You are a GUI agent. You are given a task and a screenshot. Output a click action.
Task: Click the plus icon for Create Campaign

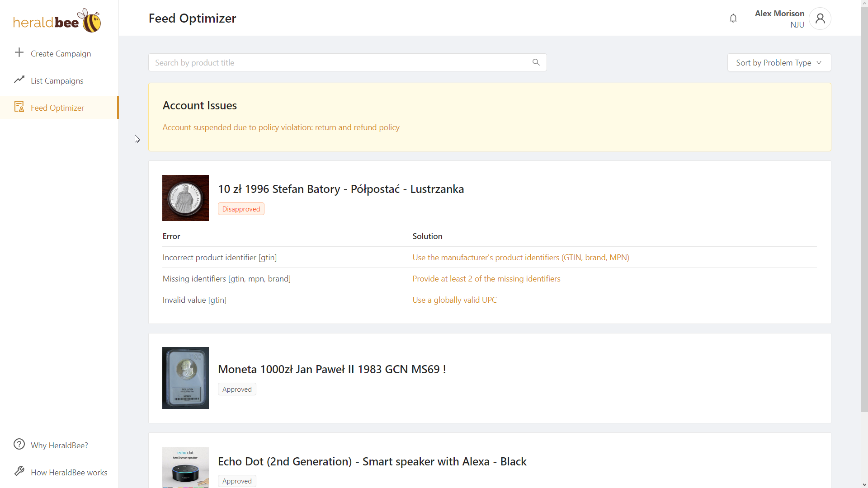coord(19,53)
